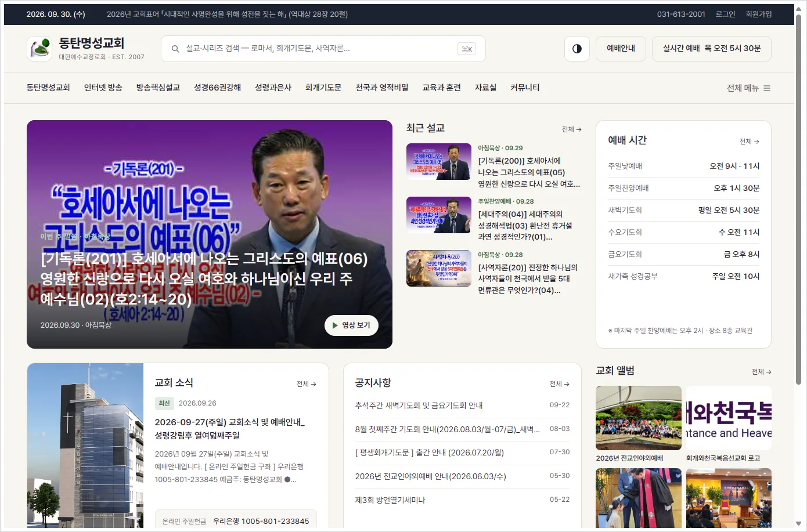Open 성경66권강해 menu item
Viewport: 807px width, 532px height.
click(x=217, y=88)
